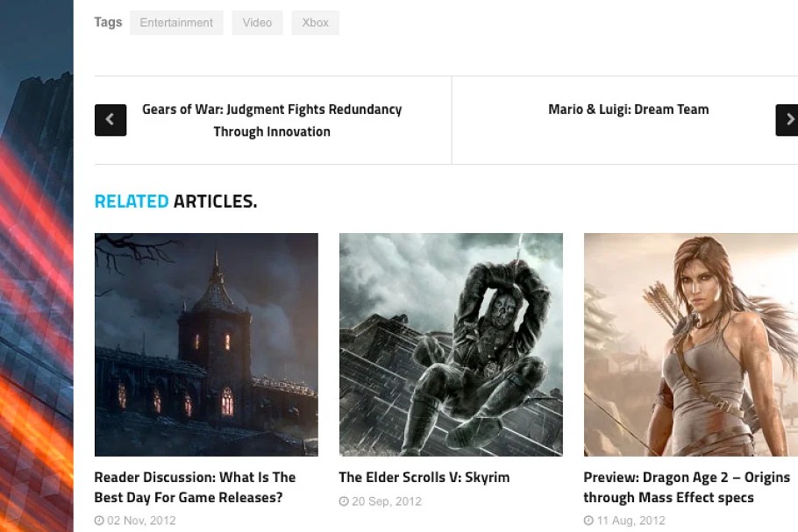Read Reader Discussion: Best Day For Game Releases
Image resolution: width=798 pixels, height=532 pixels.
click(195, 487)
